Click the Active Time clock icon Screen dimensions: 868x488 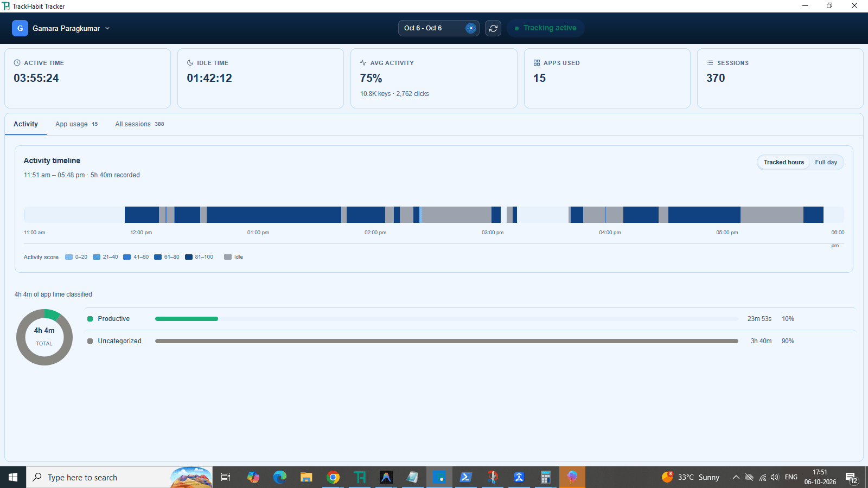click(x=17, y=63)
